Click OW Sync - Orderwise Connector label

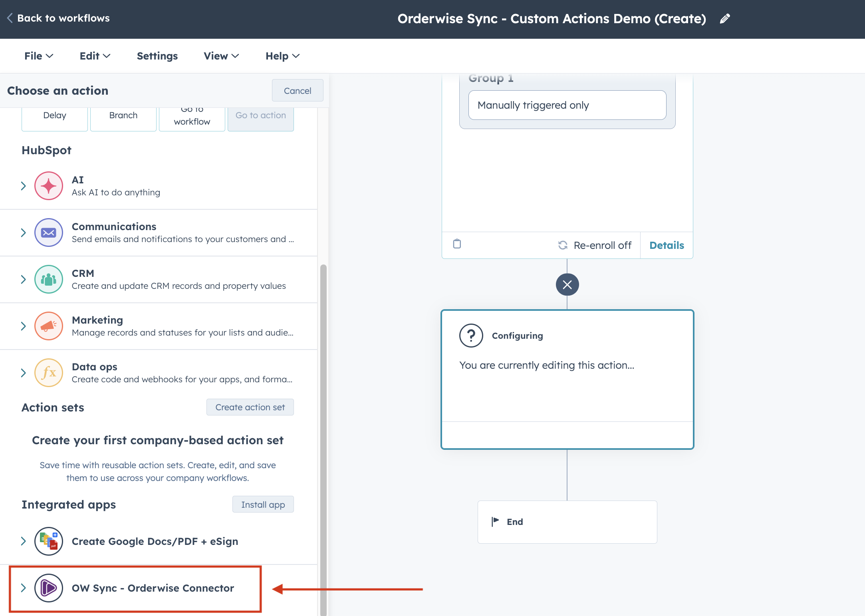153,588
